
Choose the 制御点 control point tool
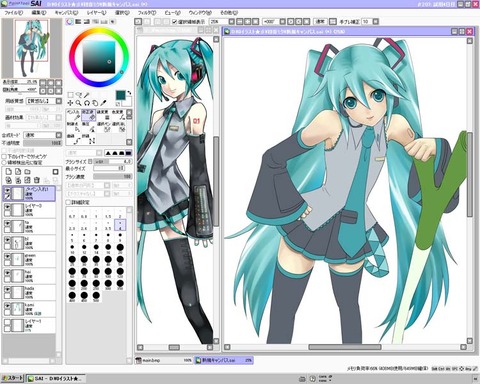74,127
